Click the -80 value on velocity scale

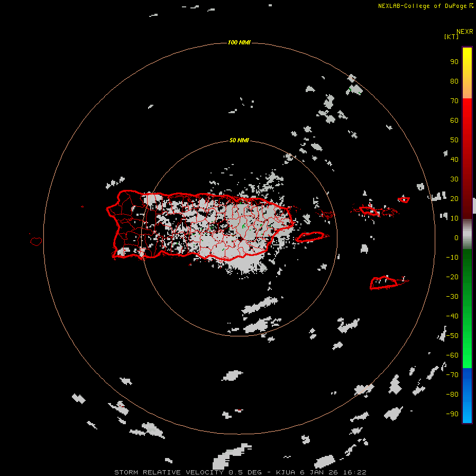click(452, 395)
